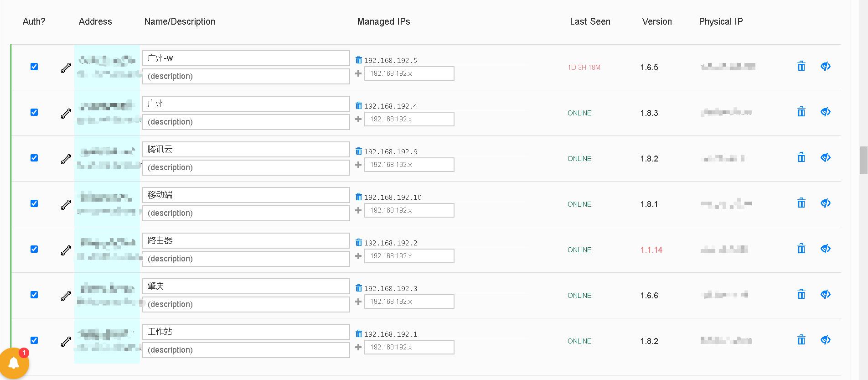The width and height of the screenshot is (868, 380).
Task: Sort by Last Seen column header
Action: pyautogui.click(x=590, y=21)
